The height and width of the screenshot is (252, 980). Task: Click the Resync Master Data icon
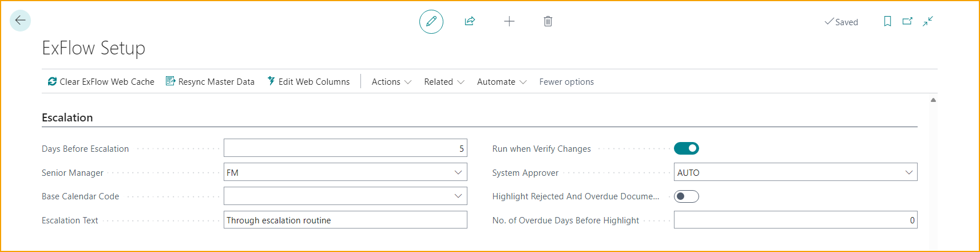click(x=170, y=81)
